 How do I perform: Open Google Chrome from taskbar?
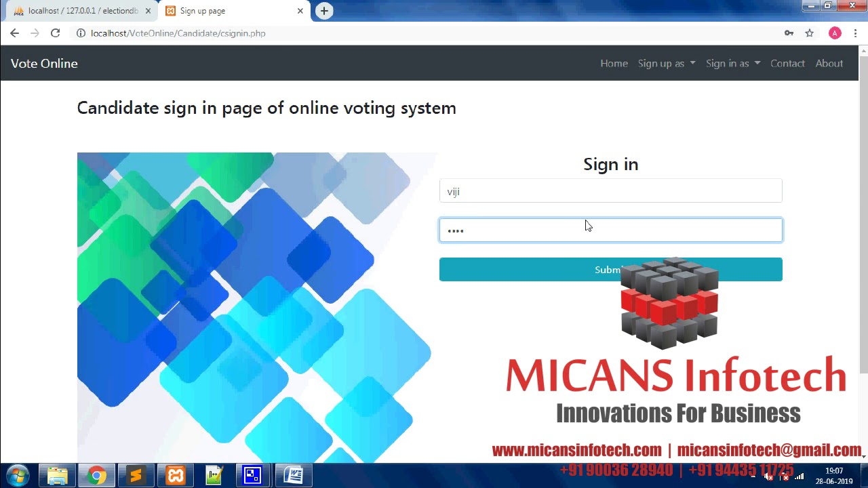96,476
